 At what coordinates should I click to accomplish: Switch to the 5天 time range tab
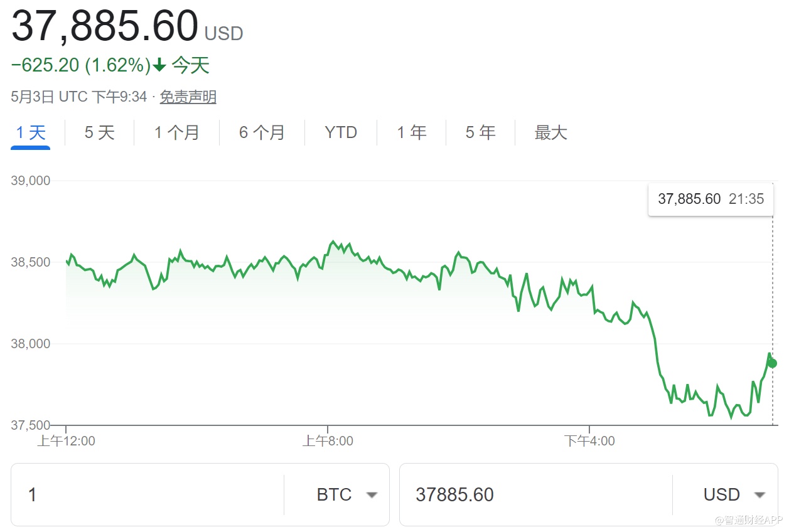(x=99, y=132)
